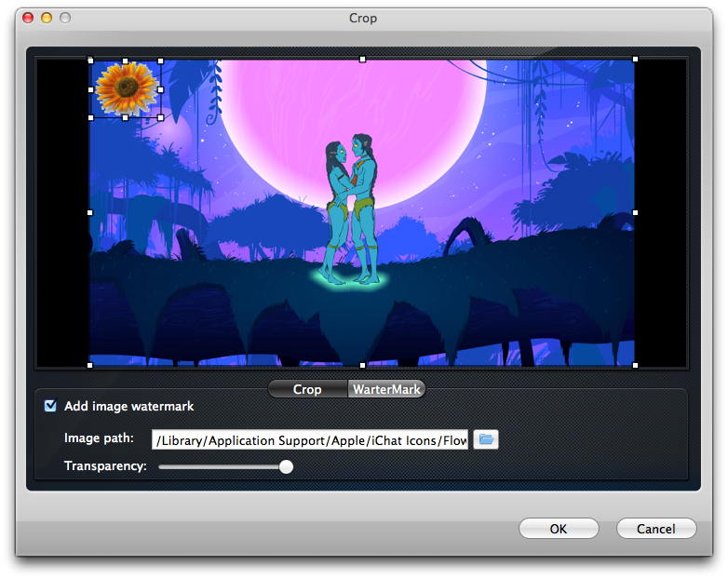Click the Crop window title text
This screenshot has height=579, width=728.
(x=363, y=18)
